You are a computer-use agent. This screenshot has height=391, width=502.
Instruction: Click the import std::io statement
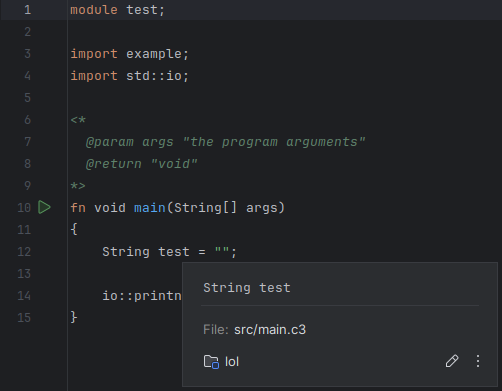tap(129, 76)
